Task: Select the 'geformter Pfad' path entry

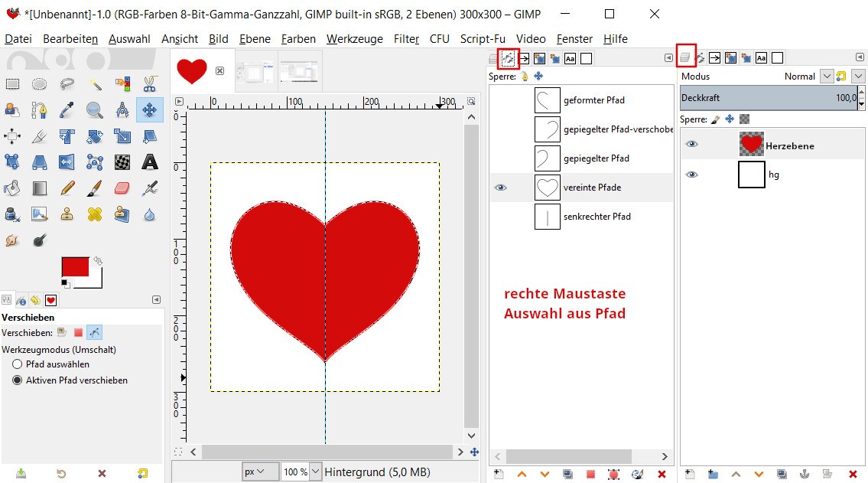Action: (594, 100)
